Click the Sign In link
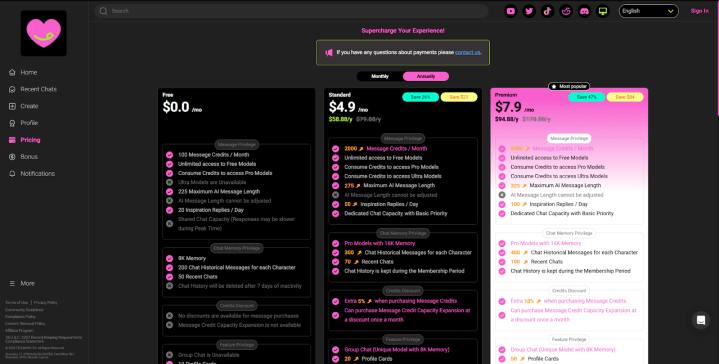719x364 pixels. [699, 11]
